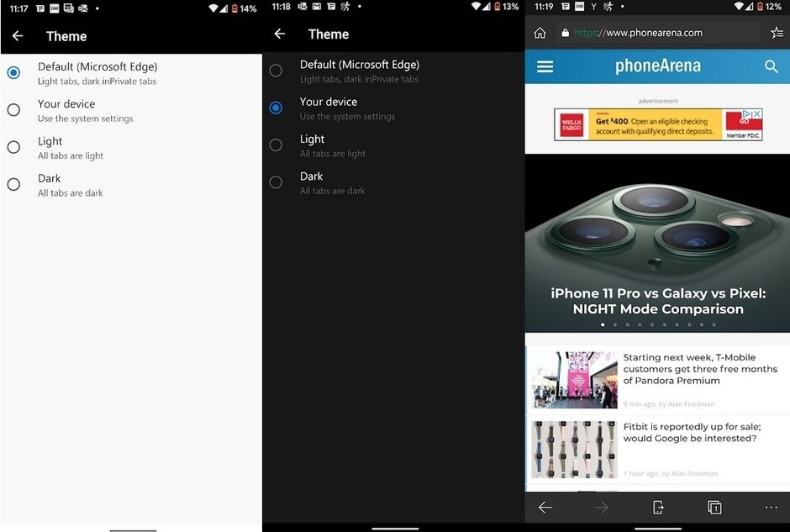790x532 pixels.
Task: Select Default (Microsoft Edge) radio on the dark screen
Action: 276,71
